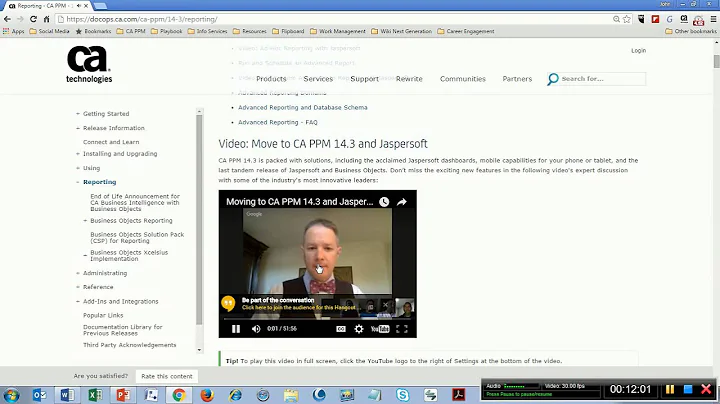Click the Flipboard extension icon in toolbar
This screenshot has width=720, height=404.
pyautogui.click(x=655, y=19)
